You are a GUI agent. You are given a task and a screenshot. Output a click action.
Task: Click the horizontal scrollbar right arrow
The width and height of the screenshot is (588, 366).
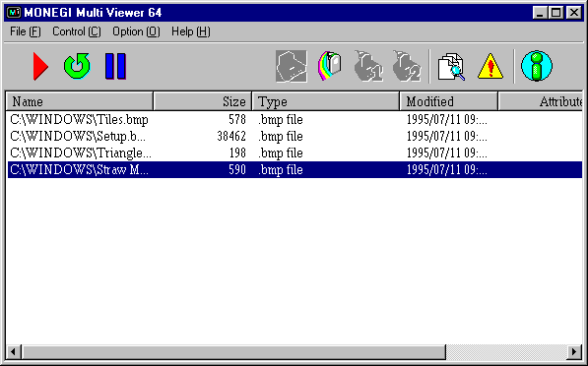click(x=574, y=352)
